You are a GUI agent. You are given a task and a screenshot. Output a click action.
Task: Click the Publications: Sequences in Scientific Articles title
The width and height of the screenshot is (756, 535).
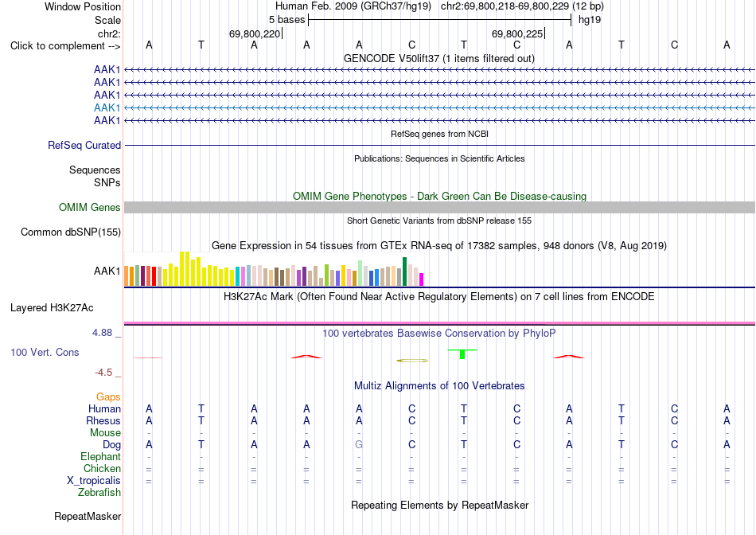pos(439,158)
